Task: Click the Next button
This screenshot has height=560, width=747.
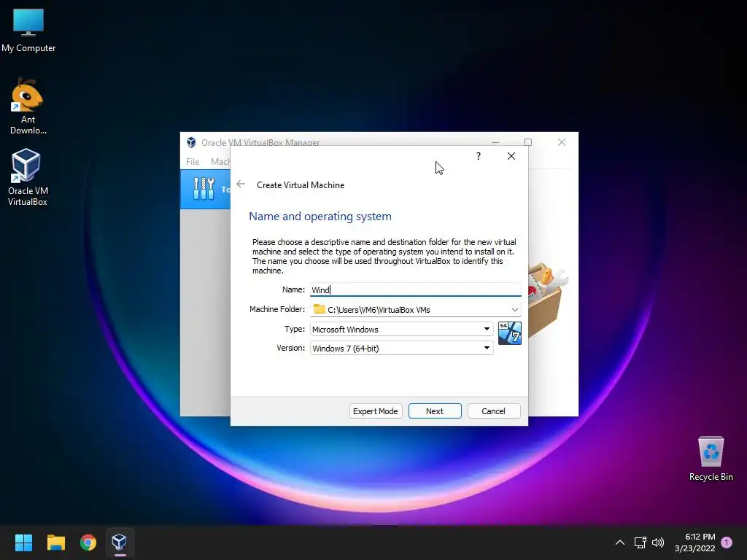Action: [x=435, y=411]
